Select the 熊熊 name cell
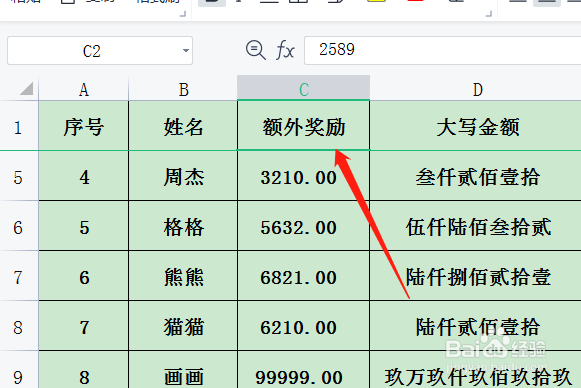The image size is (581, 388). coord(183,276)
